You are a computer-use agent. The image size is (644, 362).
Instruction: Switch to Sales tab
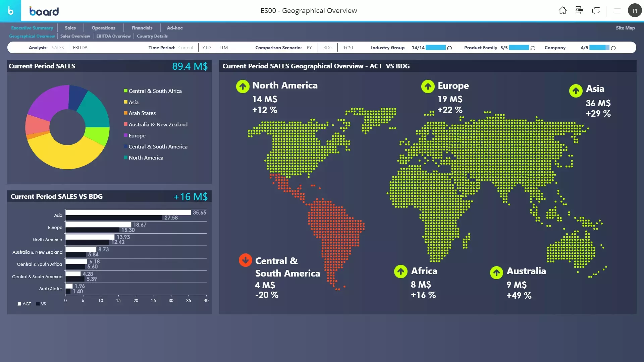70,28
